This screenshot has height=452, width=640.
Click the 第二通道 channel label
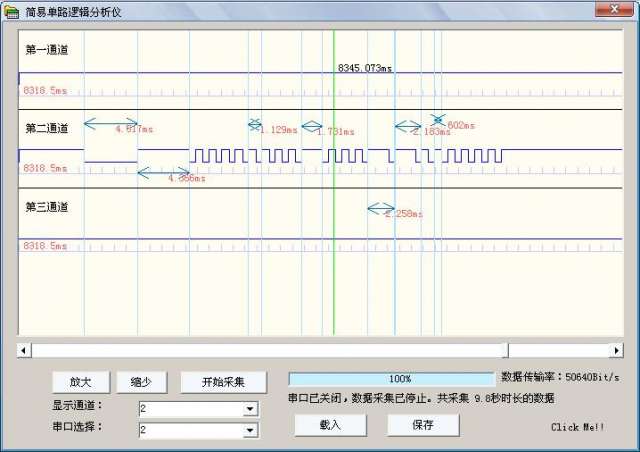[x=47, y=128]
